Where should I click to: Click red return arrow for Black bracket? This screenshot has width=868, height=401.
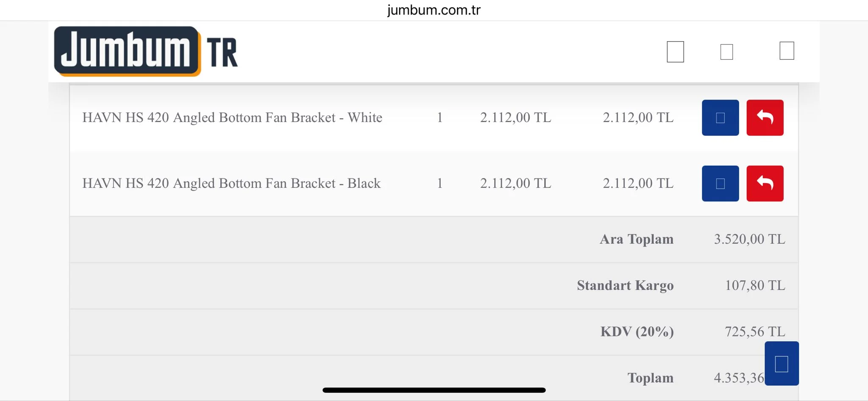tap(765, 184)
